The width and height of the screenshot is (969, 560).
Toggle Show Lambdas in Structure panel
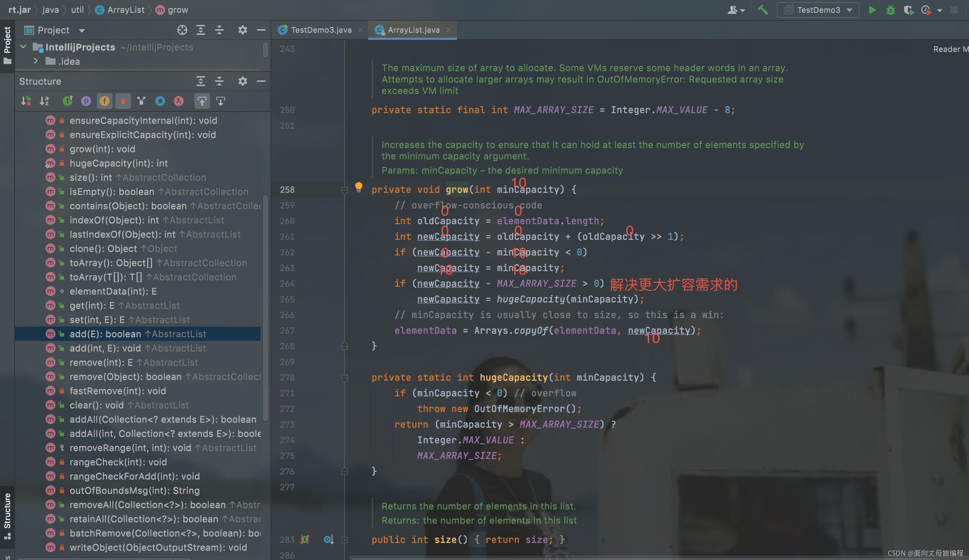(178, 101)
